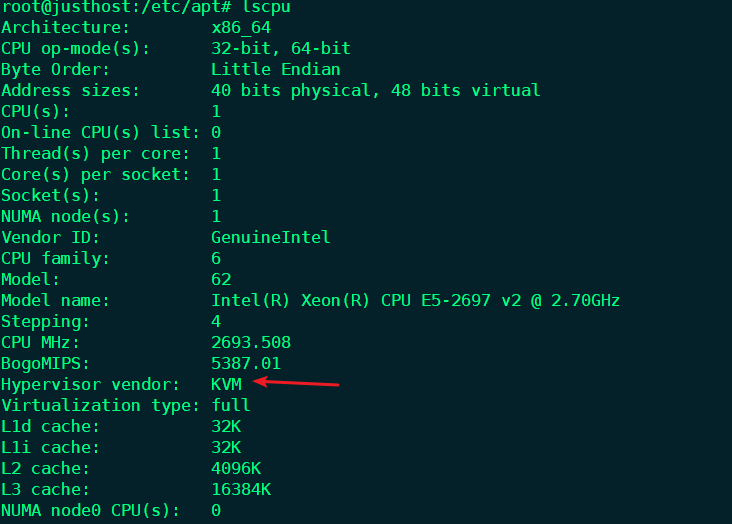This screenshot has width=732, height=524.
Task: Click the Hypervisor vendor label
Action: tap(90, 384)
